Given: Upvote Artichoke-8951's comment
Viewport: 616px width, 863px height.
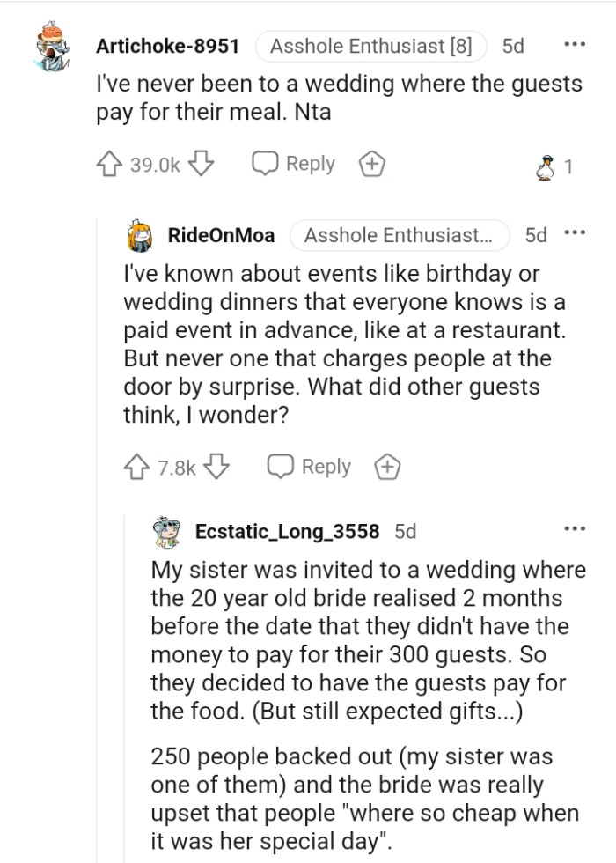Looking at the screenshot, I should point(107,163).
